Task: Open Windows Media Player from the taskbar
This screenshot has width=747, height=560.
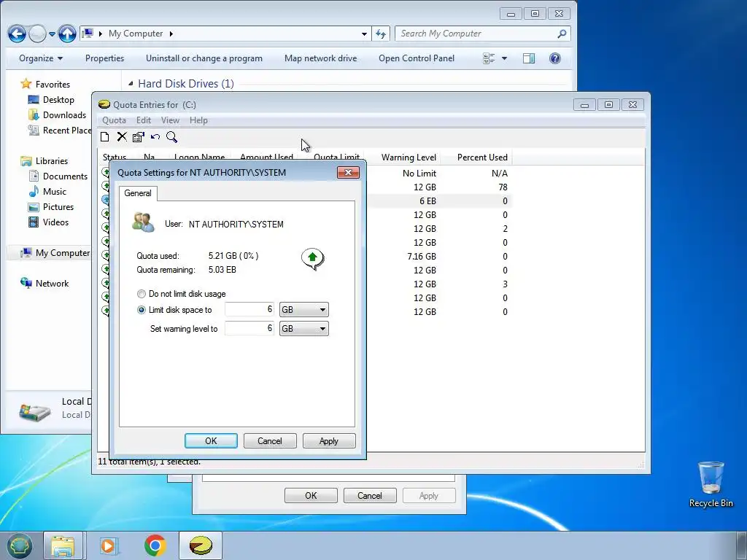Action: [108, 545]
